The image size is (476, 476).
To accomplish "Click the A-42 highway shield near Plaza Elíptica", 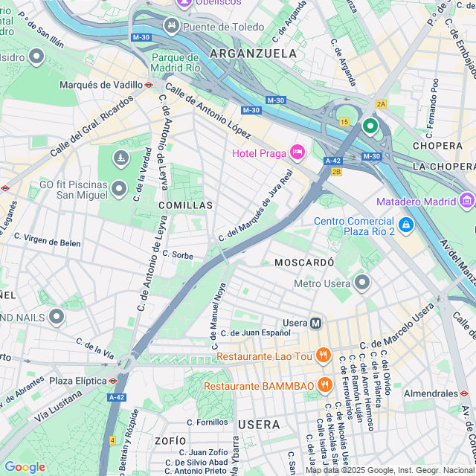I will point(117,397).
